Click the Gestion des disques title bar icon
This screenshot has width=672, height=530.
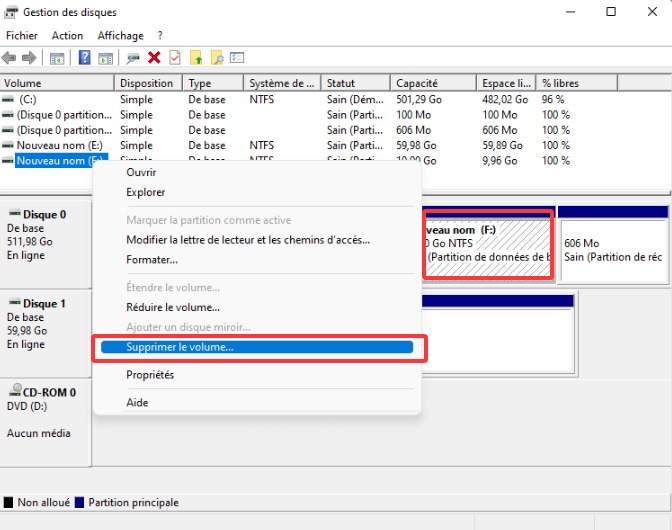pos(11,12)
